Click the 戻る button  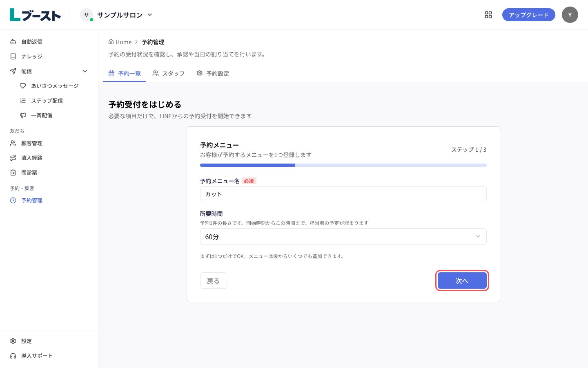pos(213,280)
